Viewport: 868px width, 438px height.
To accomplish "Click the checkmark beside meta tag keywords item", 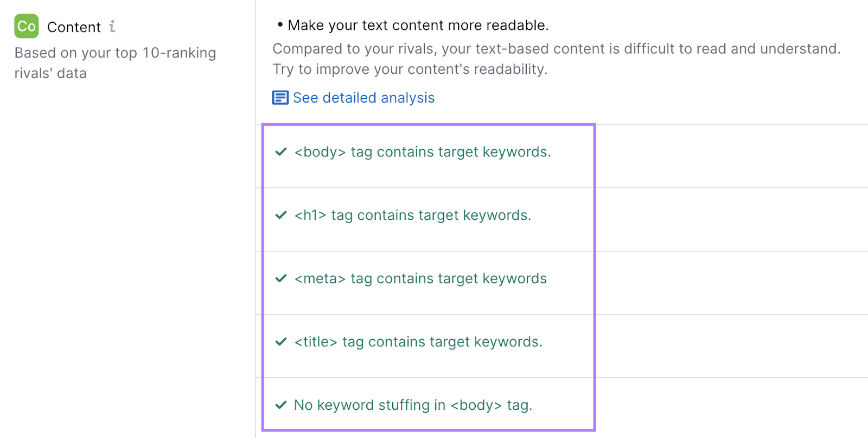I will tap(280, 279).
